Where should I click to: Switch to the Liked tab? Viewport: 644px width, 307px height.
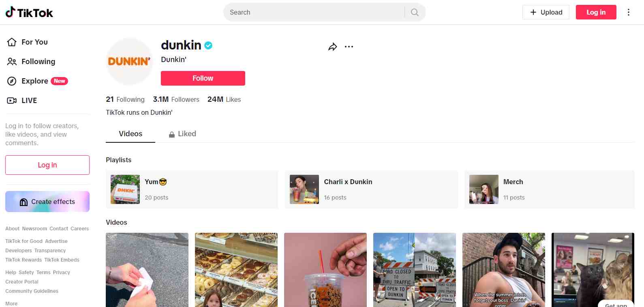click(x=182, y=134)
